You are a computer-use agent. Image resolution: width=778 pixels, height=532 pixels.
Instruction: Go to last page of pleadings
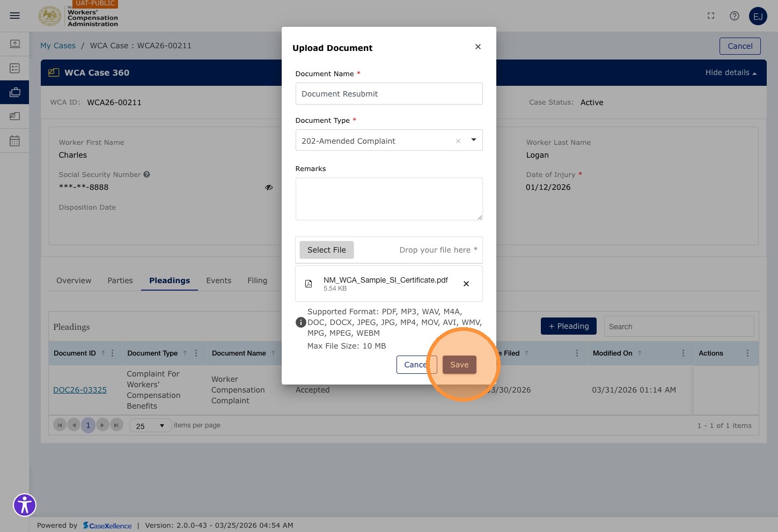(x=116, y=425)
